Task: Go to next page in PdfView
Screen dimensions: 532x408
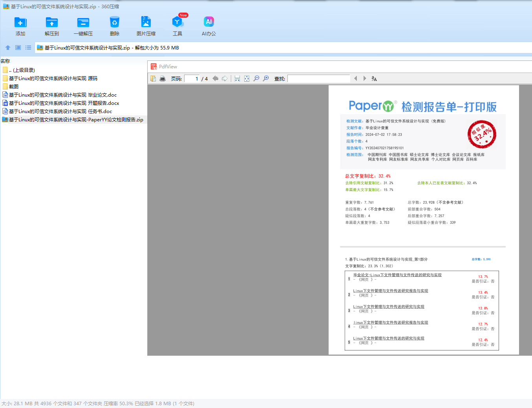Action: click(x=225, y=79)
